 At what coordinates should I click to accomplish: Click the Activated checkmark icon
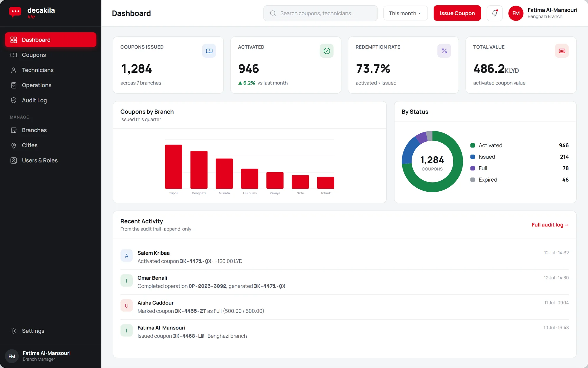click(327, 51)
